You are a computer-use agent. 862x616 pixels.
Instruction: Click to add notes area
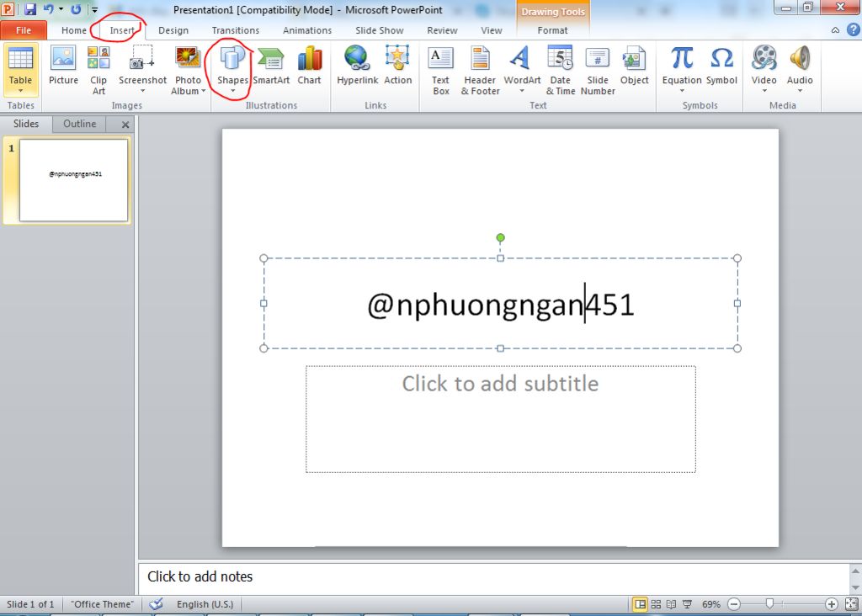pyautogui.click(x=493, y=577)
